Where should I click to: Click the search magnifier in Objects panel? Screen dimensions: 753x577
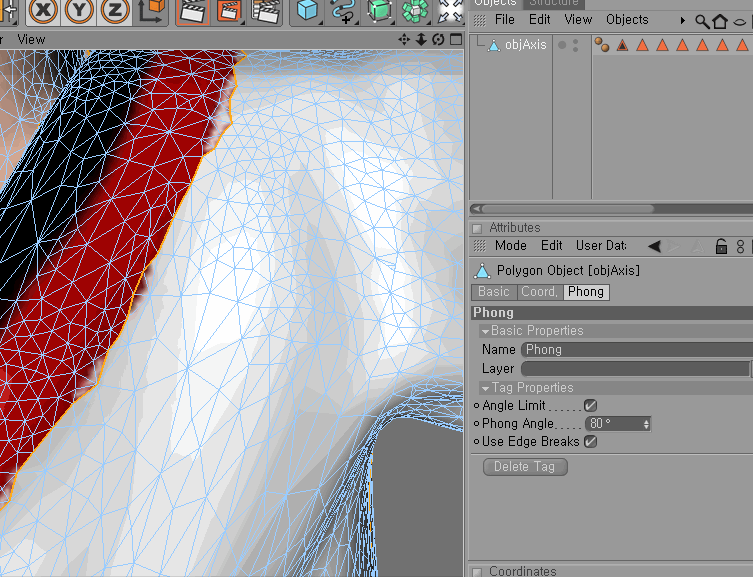702,20
